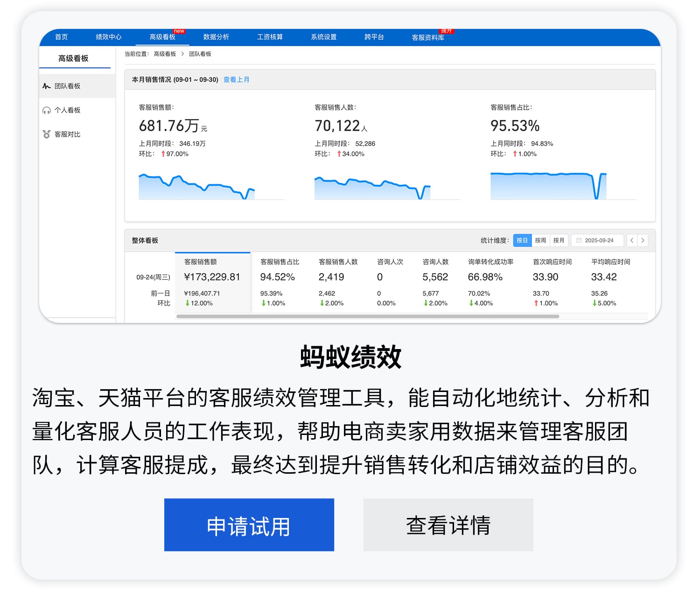
Task: Open last month via 查看上月 link
Action: (x=236, y=79)
